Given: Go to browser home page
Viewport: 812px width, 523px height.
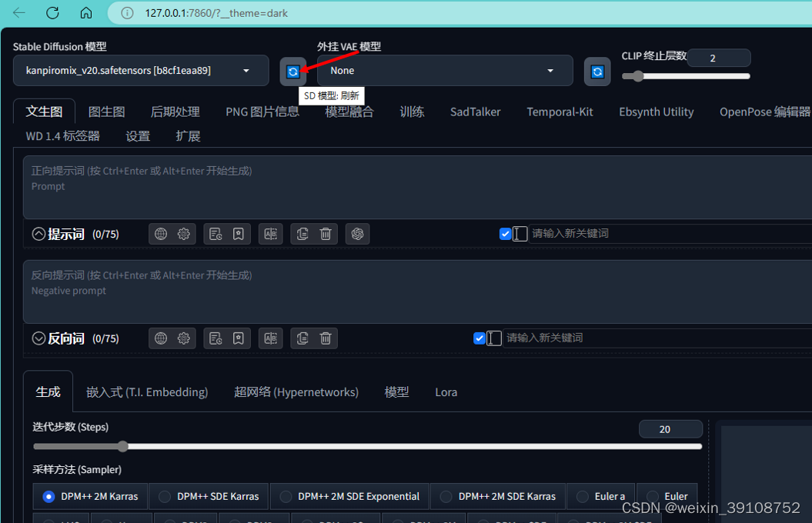Looking at the screenshot, I should click(x=86, y=13).
